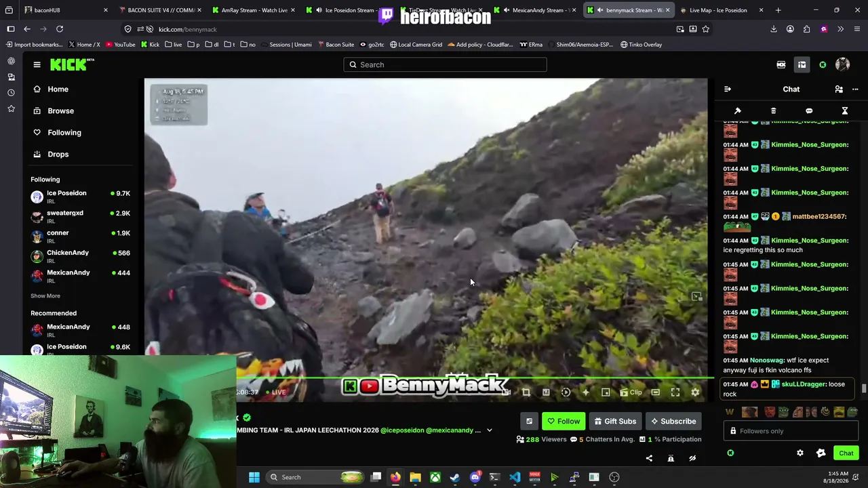Focus the Kick Search field
The image size is (868, 488).
click(445, 64)
